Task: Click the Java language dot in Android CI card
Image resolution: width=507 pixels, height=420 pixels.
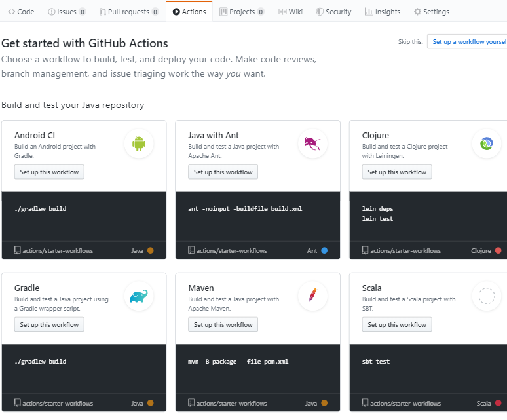Action: pyautogui.click(x=151, y=250)
